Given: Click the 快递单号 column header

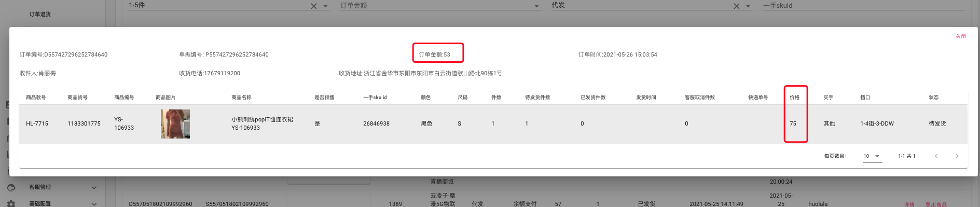Looking at the screenshot, I should pyautogui.click(x=758, y=98).
